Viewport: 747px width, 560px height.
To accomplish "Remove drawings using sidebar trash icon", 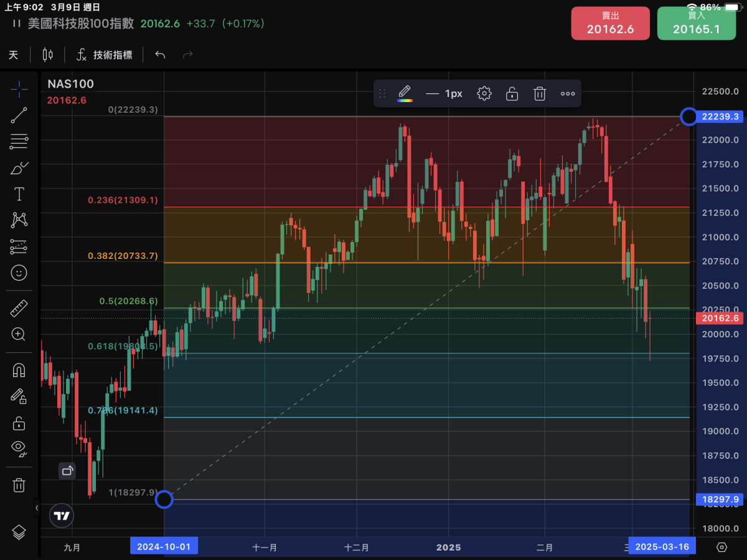I will coord(19,485).
